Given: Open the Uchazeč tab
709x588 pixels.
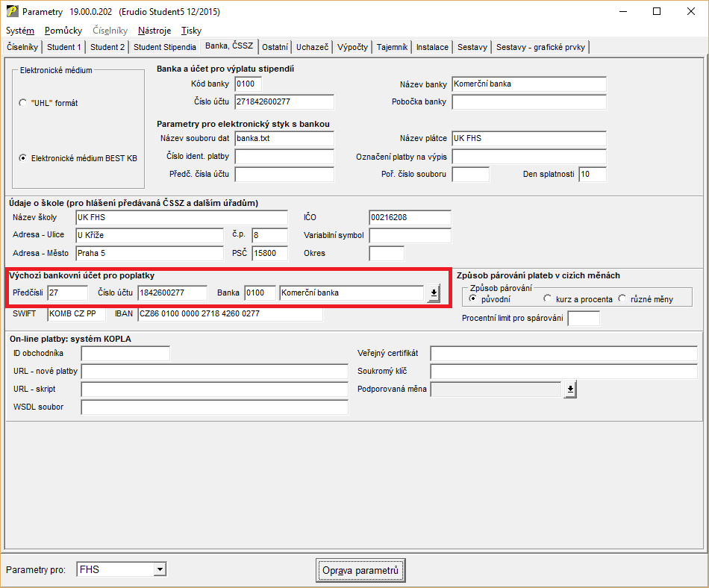Looking at the screenshot, I should pyautogui.click(x=312, y=47).
